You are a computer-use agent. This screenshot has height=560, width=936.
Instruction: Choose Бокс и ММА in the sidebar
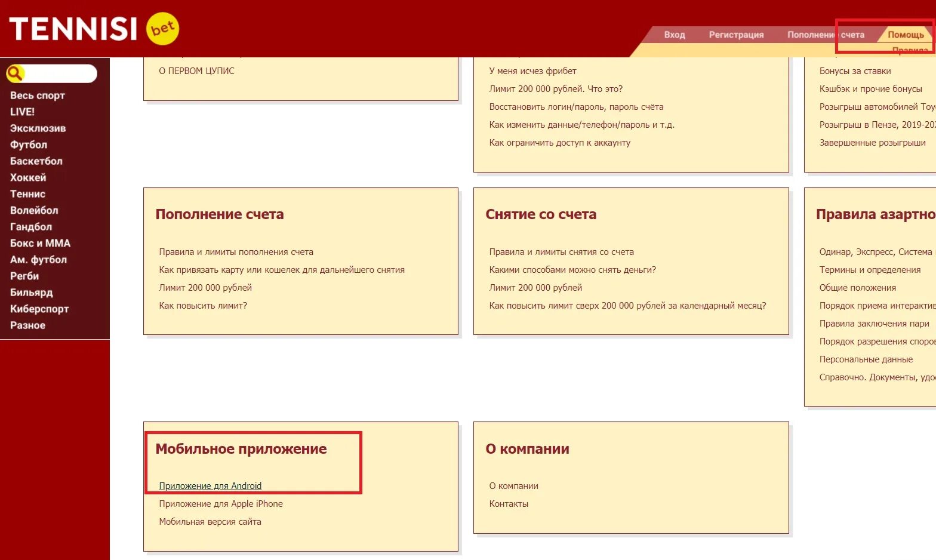[40, 243]
